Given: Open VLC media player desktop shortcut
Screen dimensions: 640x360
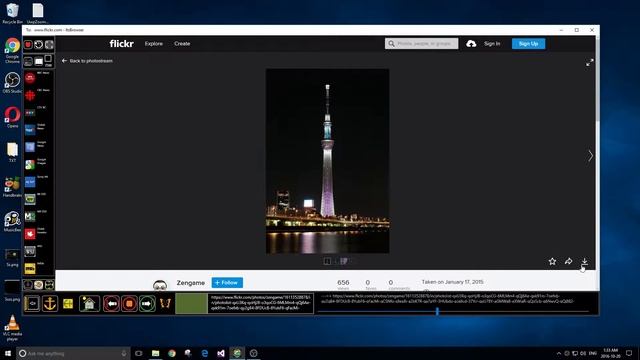Looking at the screenshot, I should [x=12, y=328].
